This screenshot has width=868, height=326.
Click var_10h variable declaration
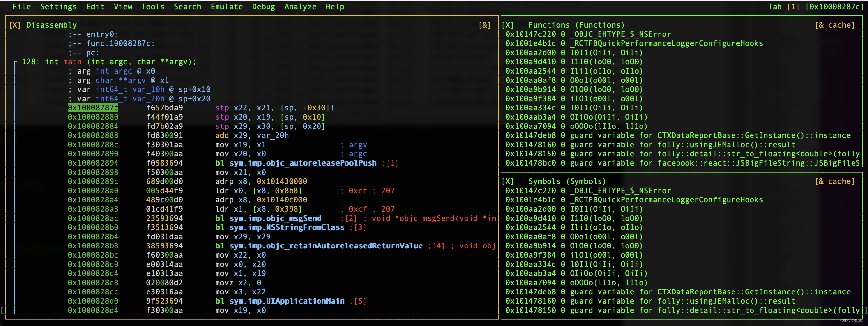pyautogui.click(x=139, y=89)
